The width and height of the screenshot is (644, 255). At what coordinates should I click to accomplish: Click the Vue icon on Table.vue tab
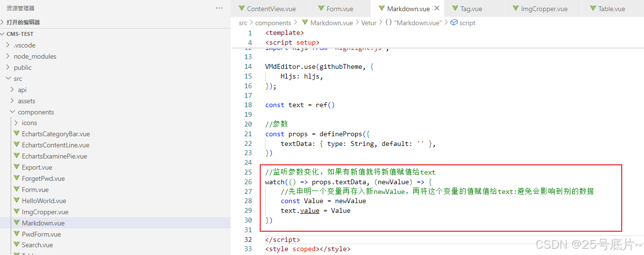(x=593, y=8)
